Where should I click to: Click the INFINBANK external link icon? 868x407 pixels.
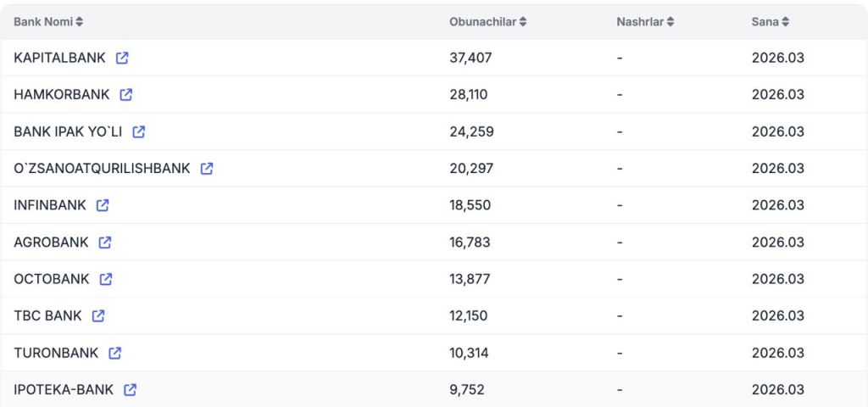click(103, 205)
